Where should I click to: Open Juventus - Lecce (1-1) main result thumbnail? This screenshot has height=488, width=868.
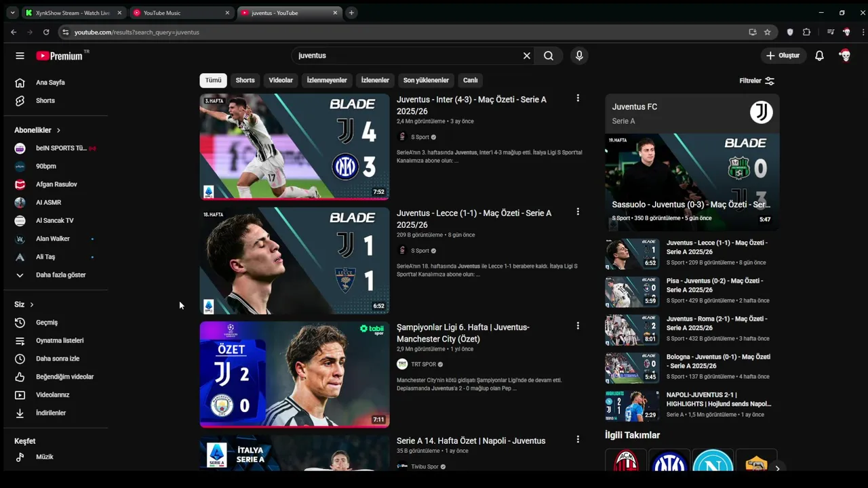294,260
